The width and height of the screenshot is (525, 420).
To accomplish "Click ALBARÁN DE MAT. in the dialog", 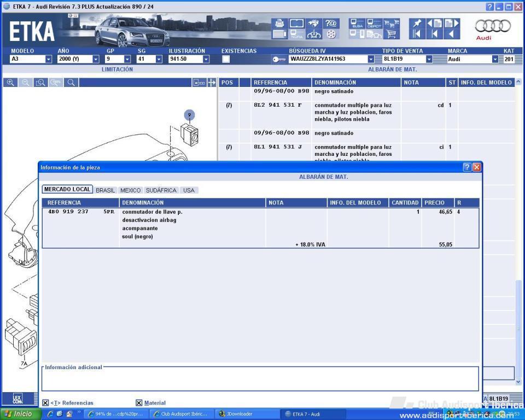I will [x=323, y=177].
